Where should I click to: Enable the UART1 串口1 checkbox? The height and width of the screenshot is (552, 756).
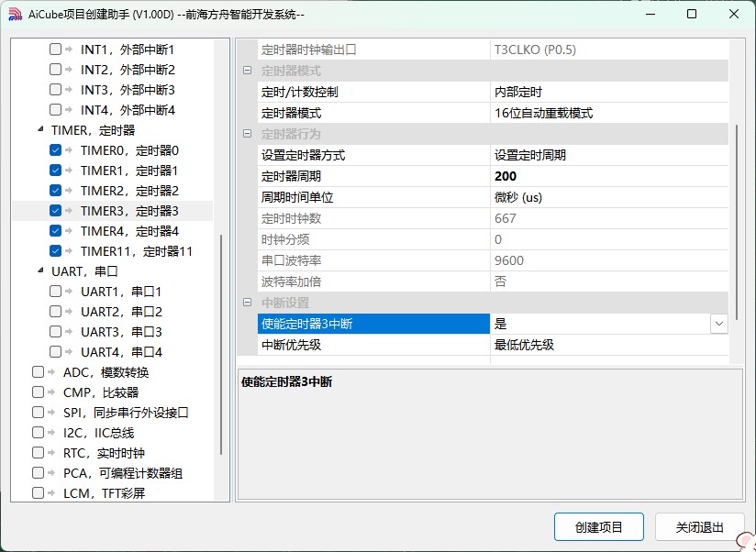(x=55, y=292)
